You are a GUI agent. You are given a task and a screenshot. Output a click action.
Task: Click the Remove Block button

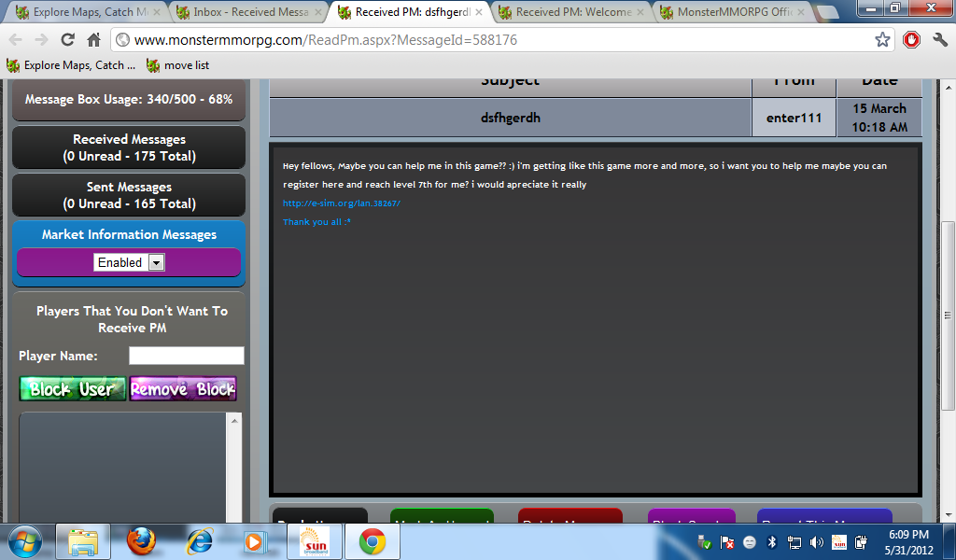pos(183,389)
